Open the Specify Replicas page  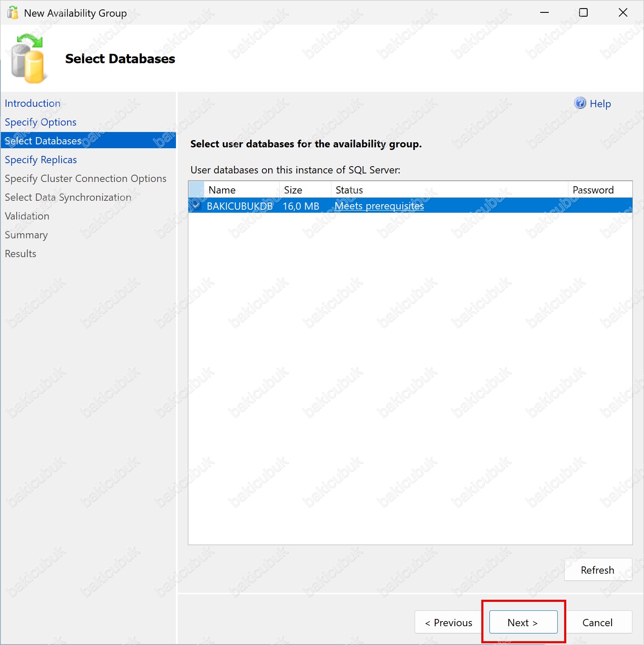(41, 160)
